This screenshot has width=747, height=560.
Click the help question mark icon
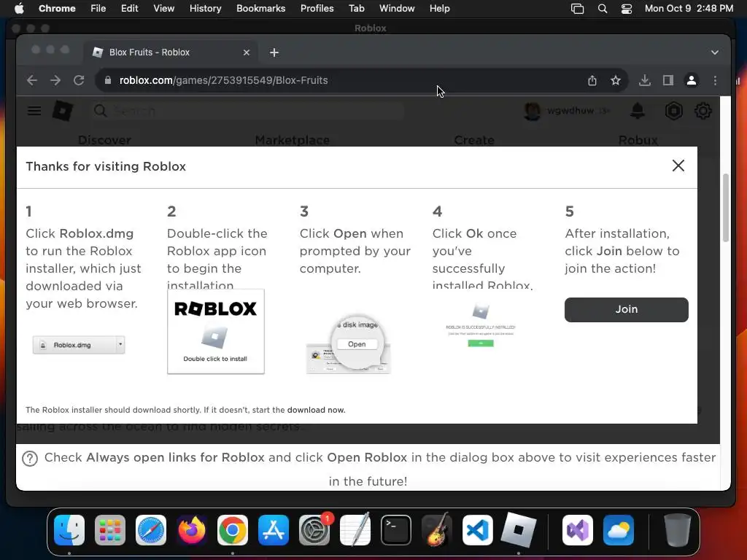click(x=30, y=459)
